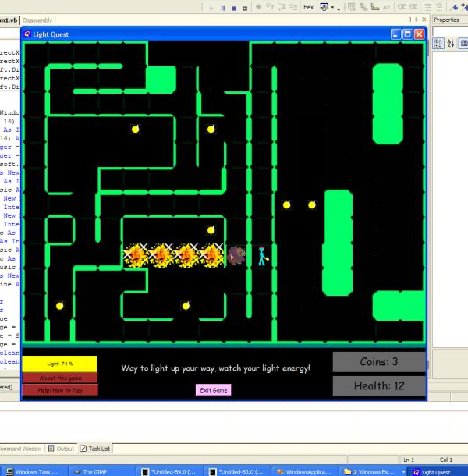The width and height of the screenshot is (468, 476).
Task: Click the Display Object Member List icon
Action: [352, 7]
